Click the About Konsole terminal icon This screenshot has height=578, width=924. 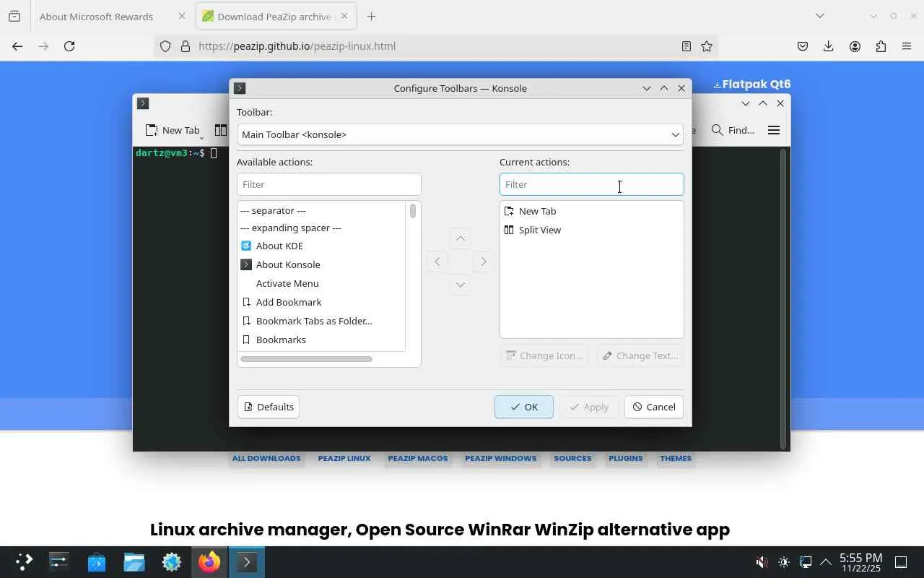click(x=246, y=264)
